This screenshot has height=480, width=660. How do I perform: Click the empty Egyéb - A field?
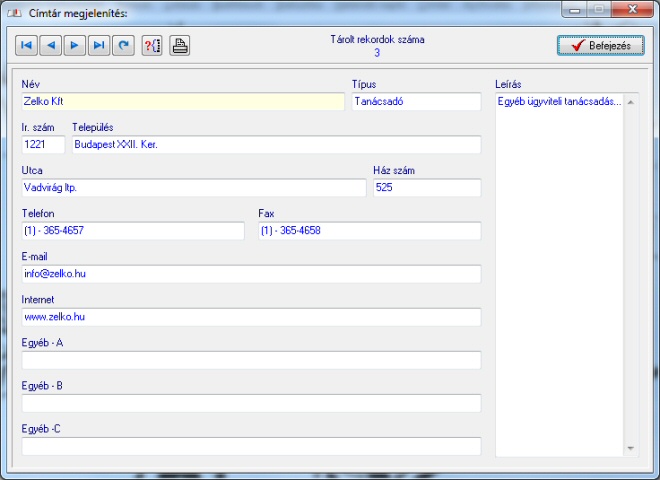pyautogui.click(x=251, y=360)
